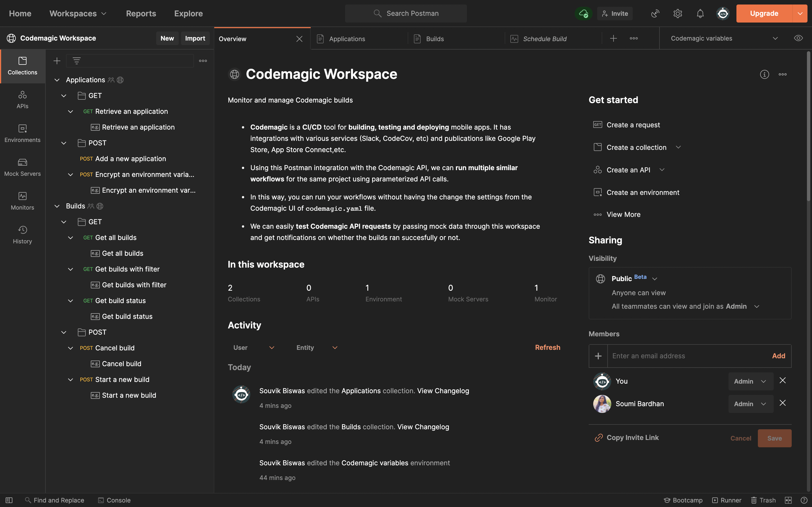This screenshot has height=507, width=812.
Task: Open Mock Servers sidebar panel
Action: 22,167
